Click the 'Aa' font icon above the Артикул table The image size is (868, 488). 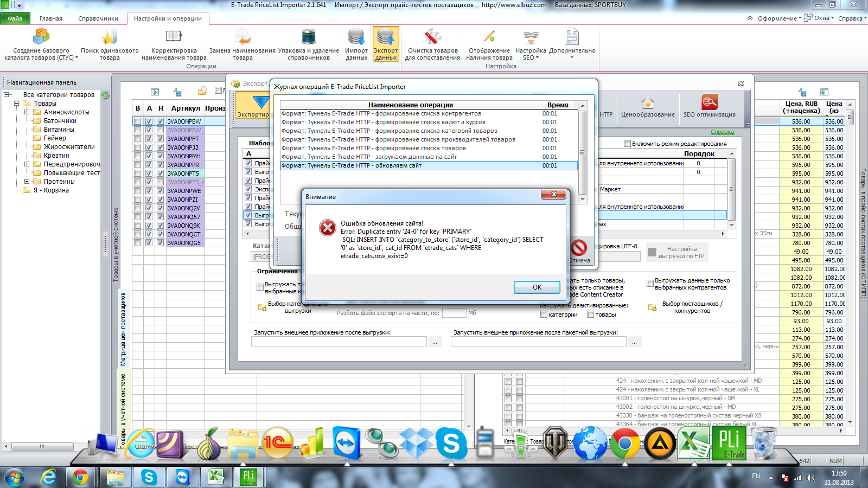click(x=177, y=92)
